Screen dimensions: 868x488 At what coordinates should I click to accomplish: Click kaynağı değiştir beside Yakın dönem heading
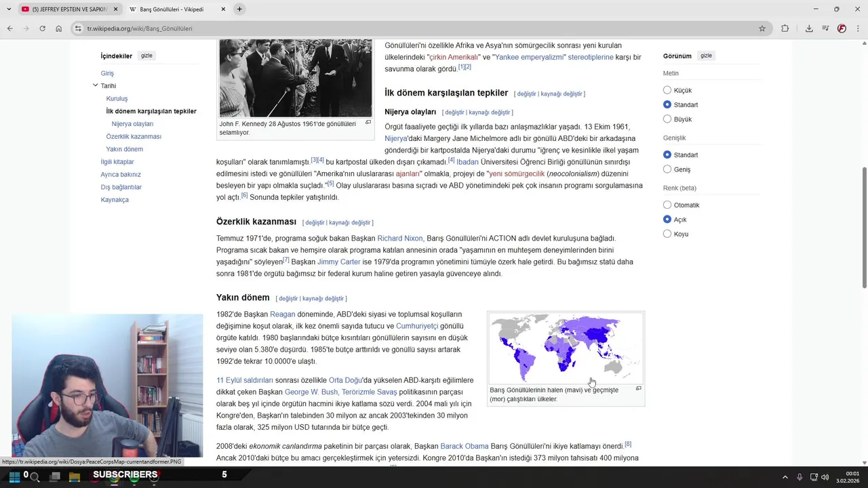[323, 298]
